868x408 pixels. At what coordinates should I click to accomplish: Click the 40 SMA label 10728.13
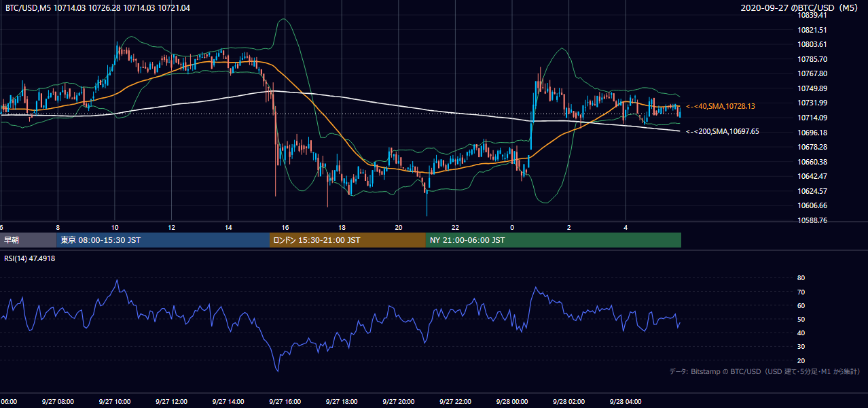tap(721, 106)
